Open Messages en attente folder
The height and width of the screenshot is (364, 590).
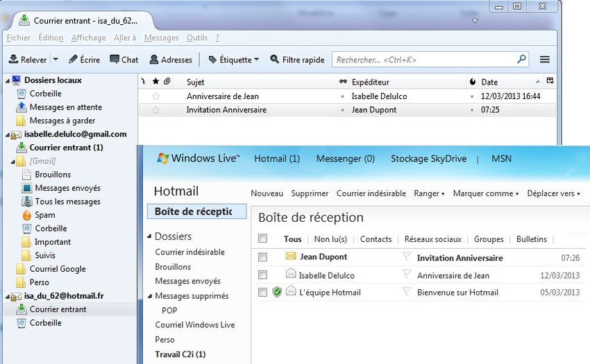coord(65,107)
